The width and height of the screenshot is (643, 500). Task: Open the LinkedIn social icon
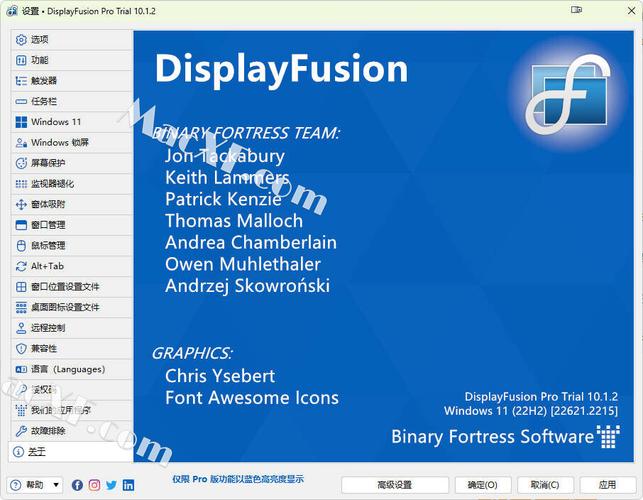pos(128,485)
